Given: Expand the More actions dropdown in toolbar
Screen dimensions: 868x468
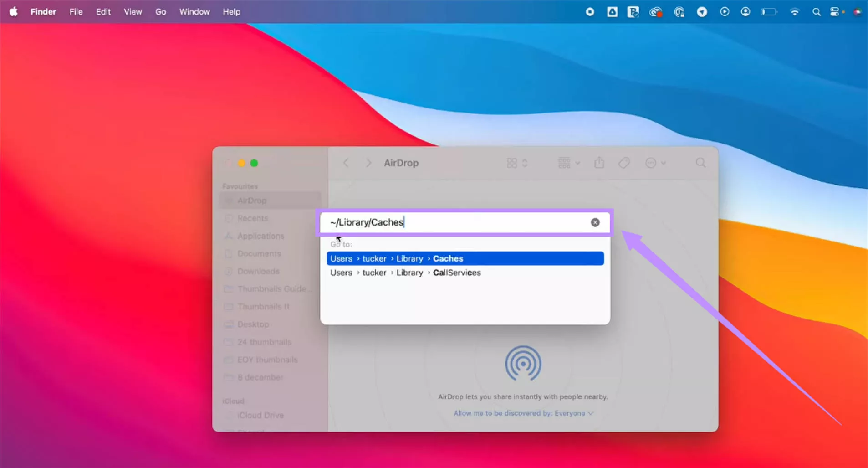Looking at the screenshot, I should point(656,163).
